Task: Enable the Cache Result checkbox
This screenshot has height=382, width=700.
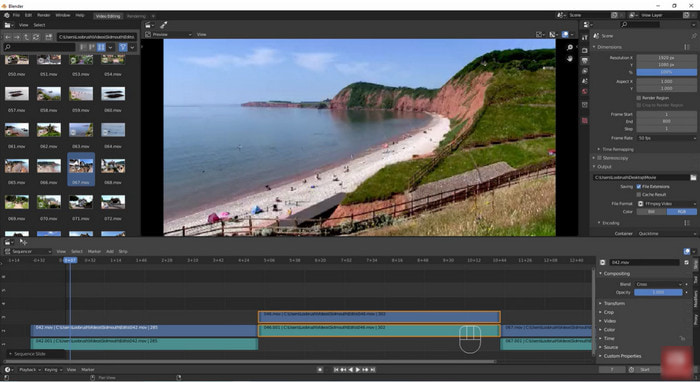Action: (x=639, y=195)
